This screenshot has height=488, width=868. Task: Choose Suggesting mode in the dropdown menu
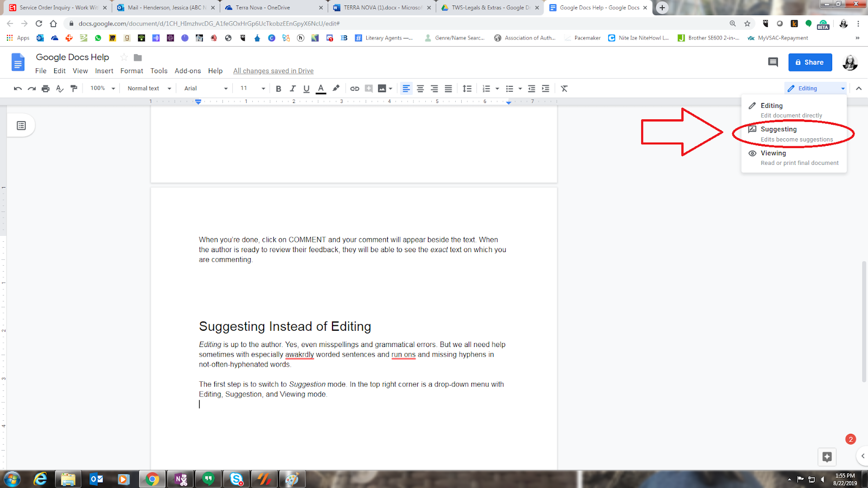pyautogui.click(x=794, y=134)
